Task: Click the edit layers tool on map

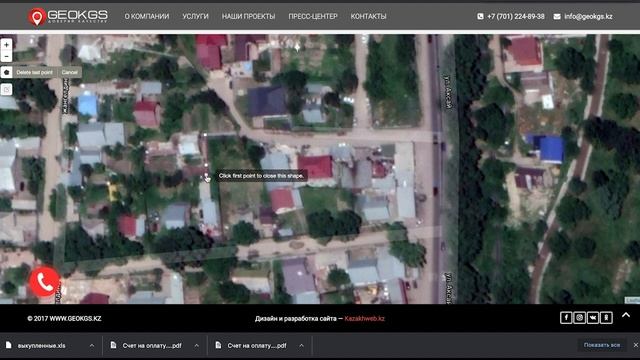Action: pyautogui.click(x=6, y=89)
